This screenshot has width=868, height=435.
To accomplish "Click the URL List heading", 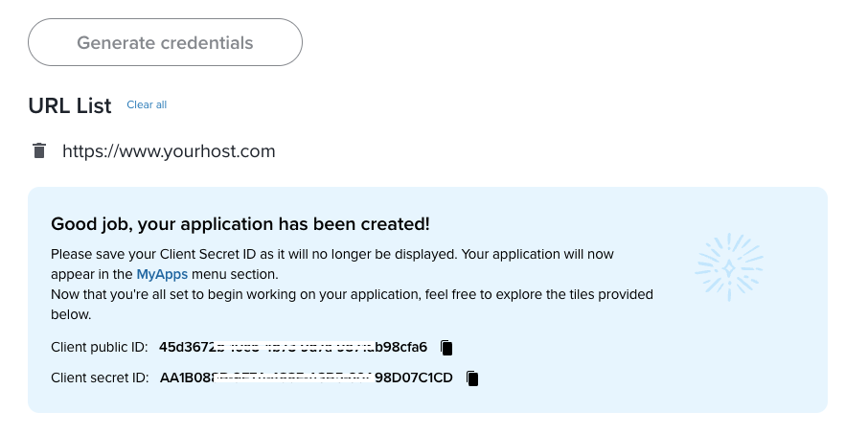I will point(70,105).
